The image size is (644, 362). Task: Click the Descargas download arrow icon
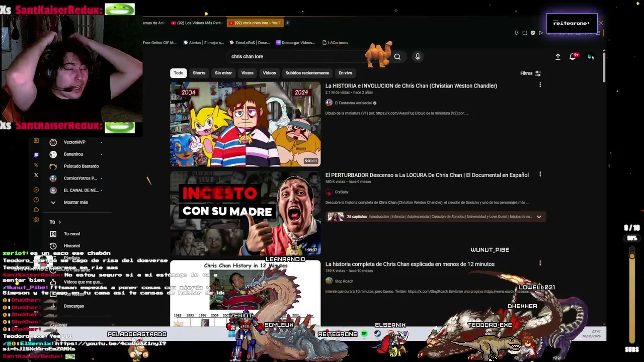[53, 306]
